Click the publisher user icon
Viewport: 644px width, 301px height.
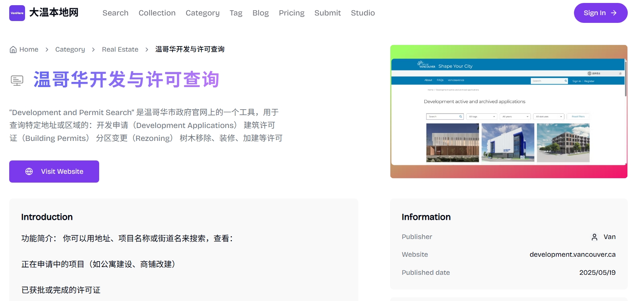[x=594, y=237]
